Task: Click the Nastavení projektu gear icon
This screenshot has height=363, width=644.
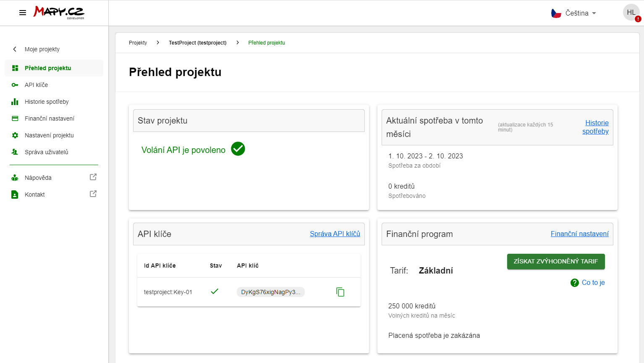Action: pos(14,135)
